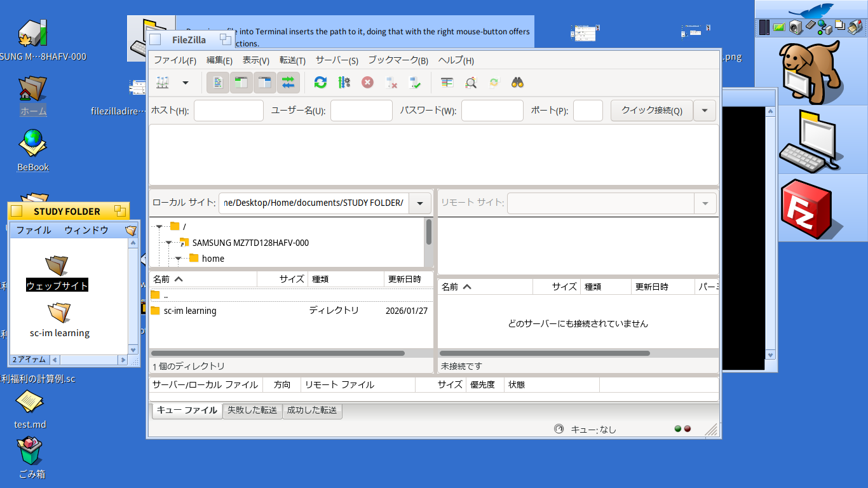Toggle local directory tree view
Screen dimensions: 868x488
241,83
